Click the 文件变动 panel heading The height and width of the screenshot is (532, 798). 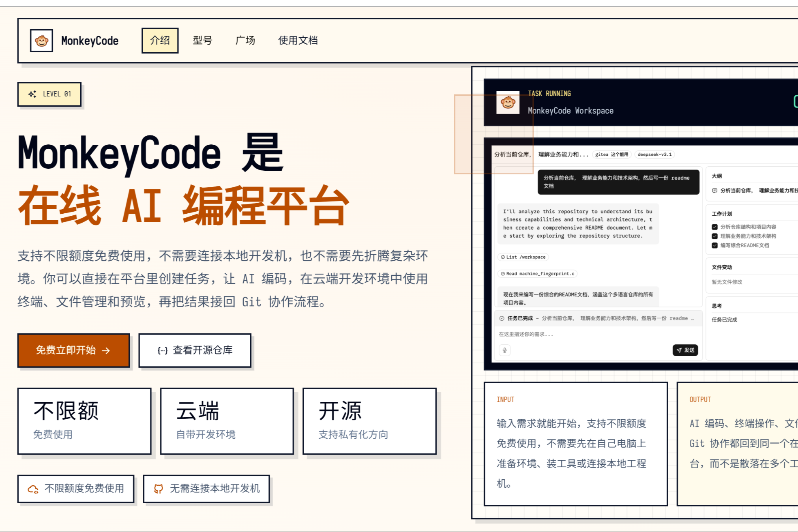tap(722, 267)
